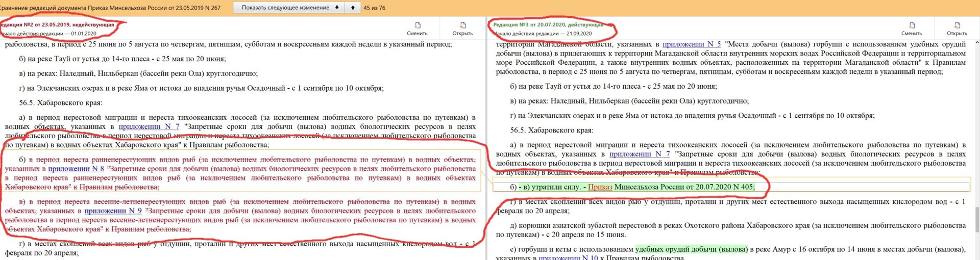Select 'Редакция №2 от 23.05.2019' header
Screen dimensions: 980x260
click(57, 24)
